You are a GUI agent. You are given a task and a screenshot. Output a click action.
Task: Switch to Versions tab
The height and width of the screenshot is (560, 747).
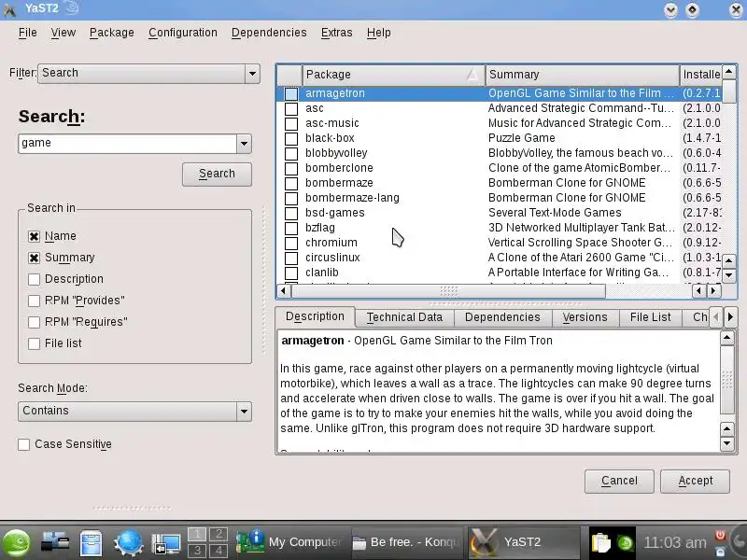(x=585, y=317)
